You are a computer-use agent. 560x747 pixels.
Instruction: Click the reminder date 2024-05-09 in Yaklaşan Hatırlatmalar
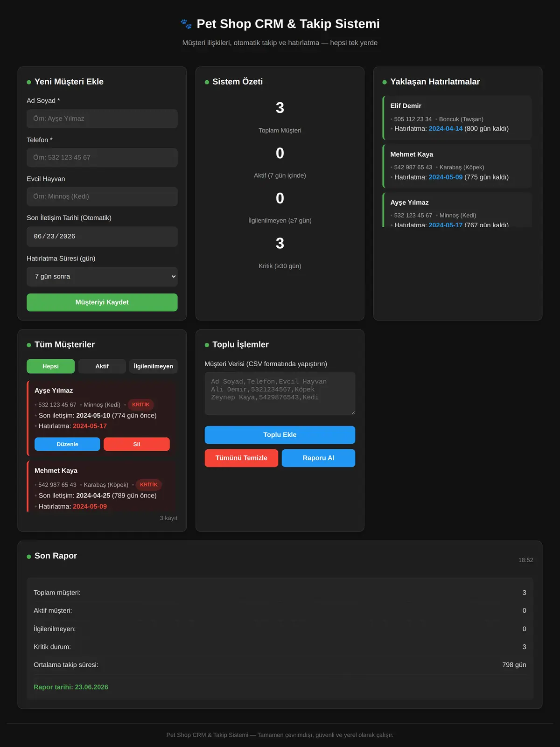[446, 177]
